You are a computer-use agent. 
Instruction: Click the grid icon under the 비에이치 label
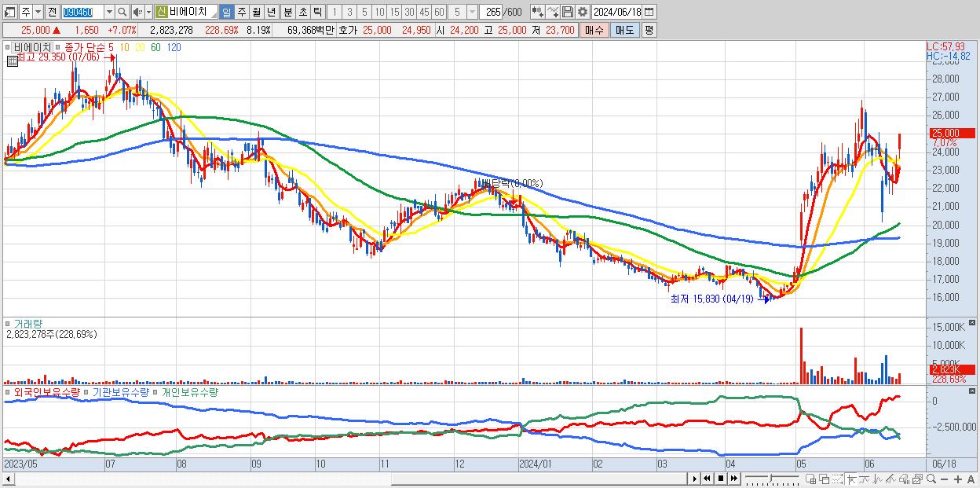[12, 60]
